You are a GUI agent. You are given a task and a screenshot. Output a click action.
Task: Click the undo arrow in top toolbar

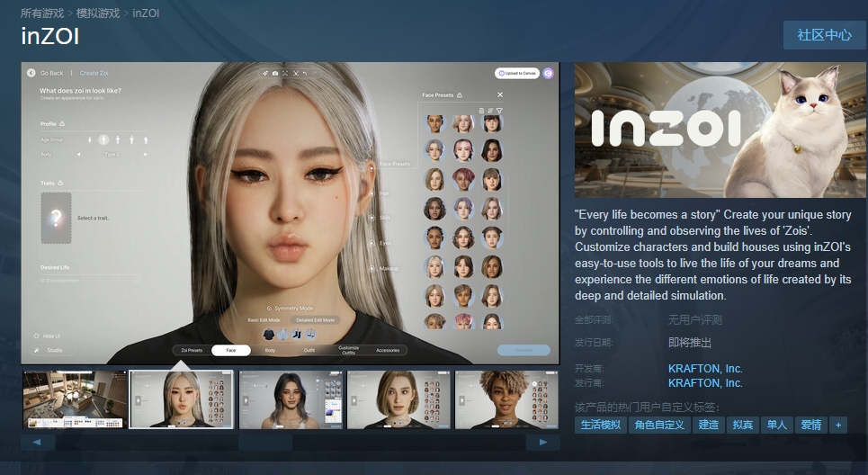point(305,73)
